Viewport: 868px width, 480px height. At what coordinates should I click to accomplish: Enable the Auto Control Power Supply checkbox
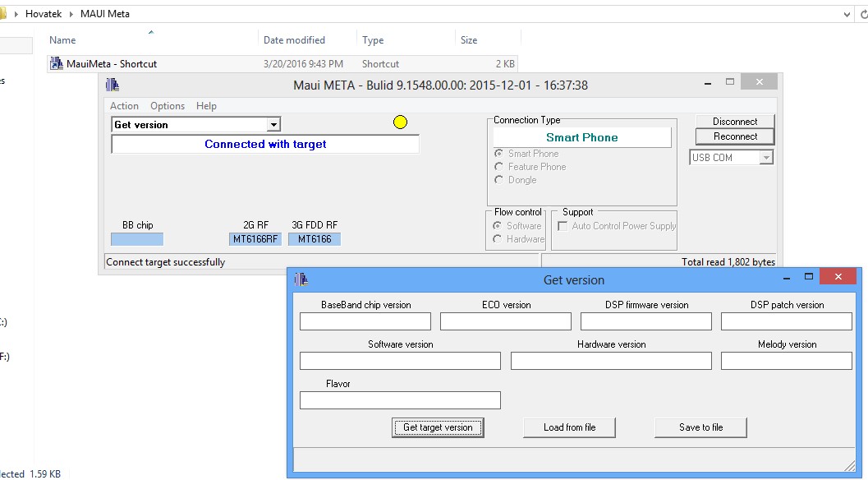pos(563,228)
